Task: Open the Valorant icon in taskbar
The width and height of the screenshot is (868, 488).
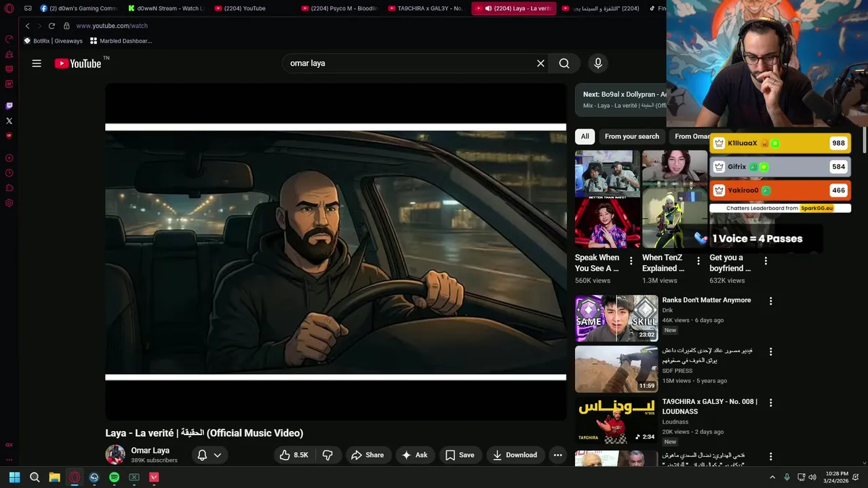Action: click(154, 477)
